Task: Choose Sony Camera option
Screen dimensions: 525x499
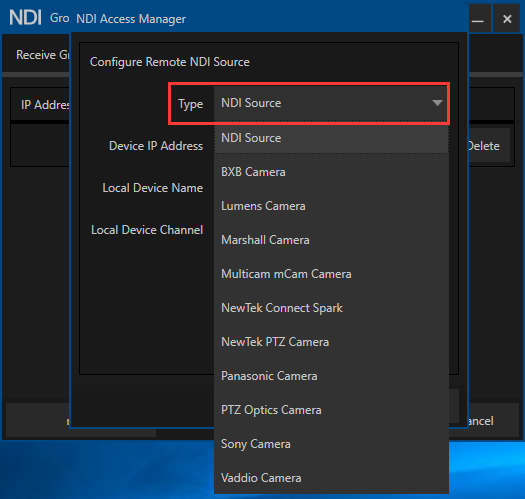Action: click(331, 444)
